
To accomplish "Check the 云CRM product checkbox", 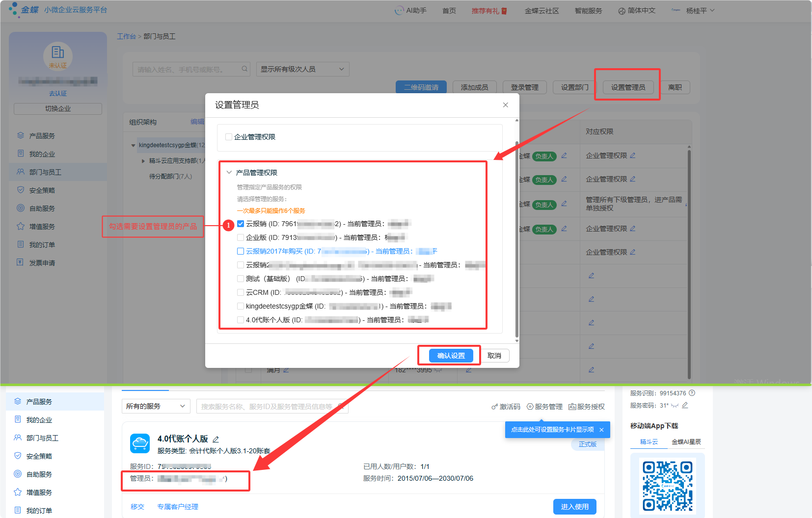I will [241, 292].
